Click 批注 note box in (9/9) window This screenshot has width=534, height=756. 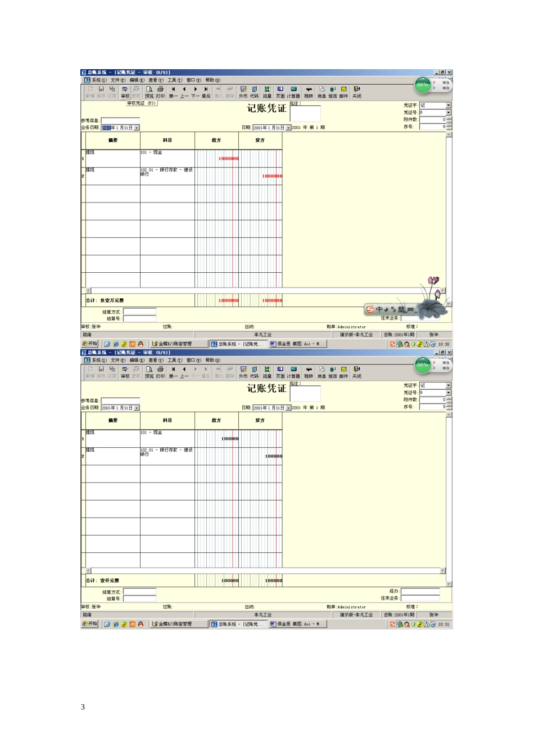(305, 394)
